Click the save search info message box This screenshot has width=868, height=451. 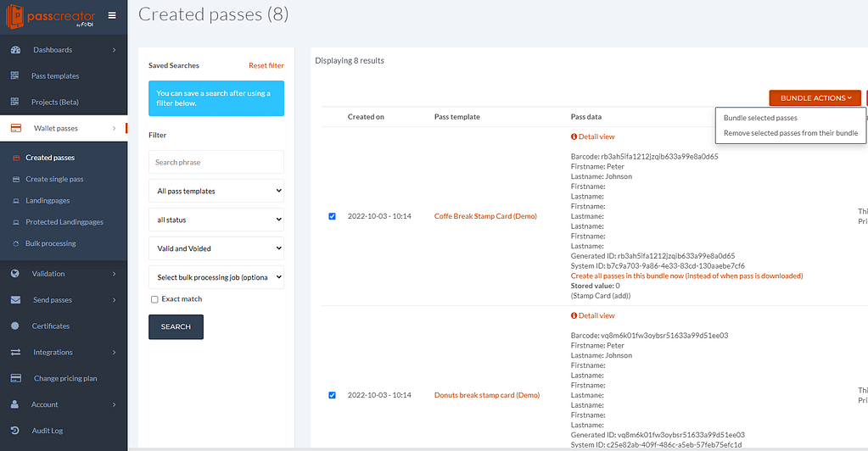216,98
